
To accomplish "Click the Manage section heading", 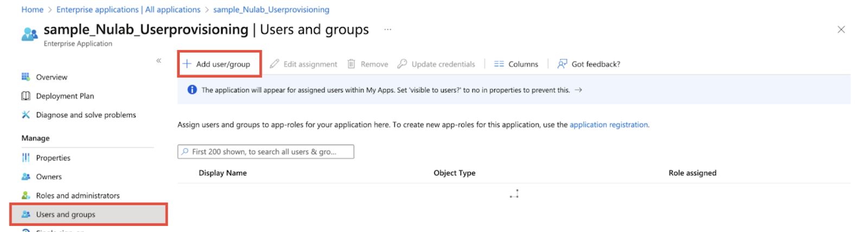I will [x=35, y=138].
